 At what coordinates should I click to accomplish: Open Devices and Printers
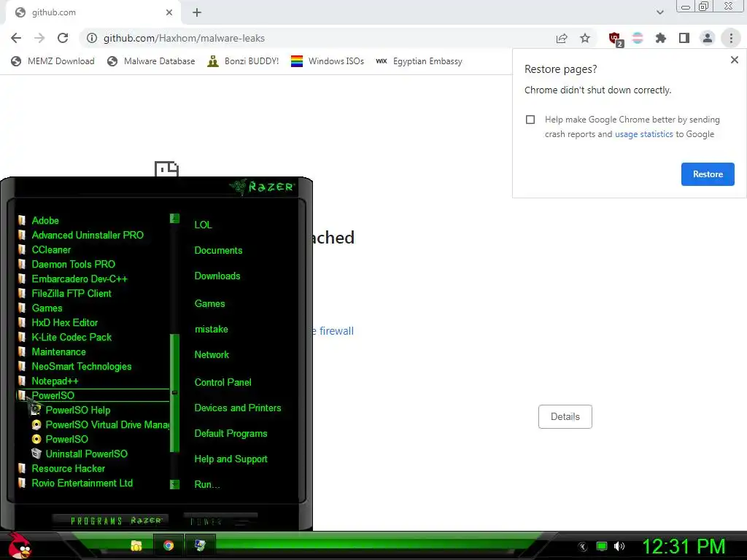(x=238, y=408)
